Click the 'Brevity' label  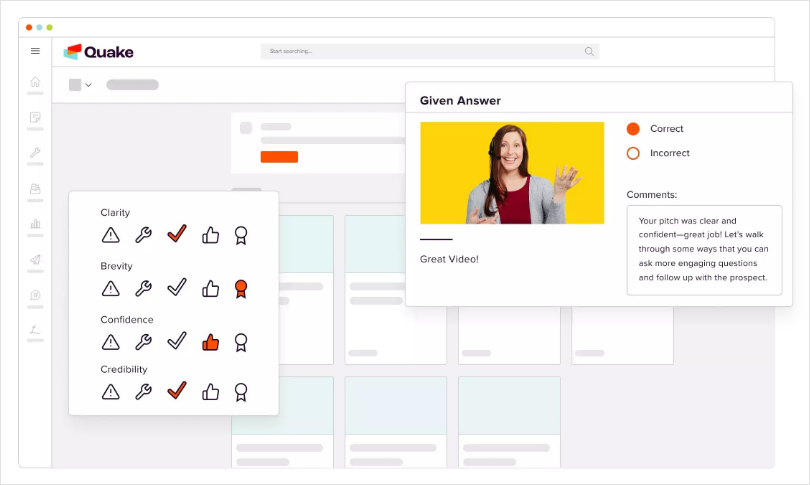pos(116,266)
